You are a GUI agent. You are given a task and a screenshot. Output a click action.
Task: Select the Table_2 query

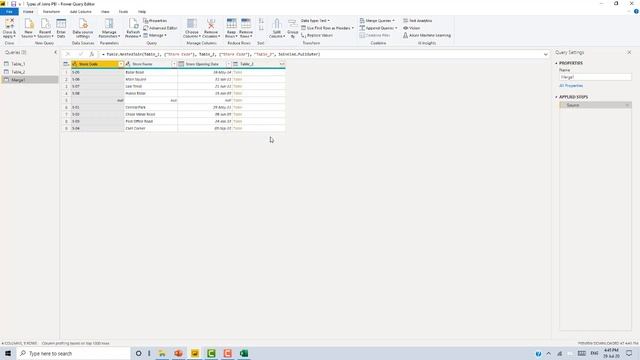pos(30,72)
